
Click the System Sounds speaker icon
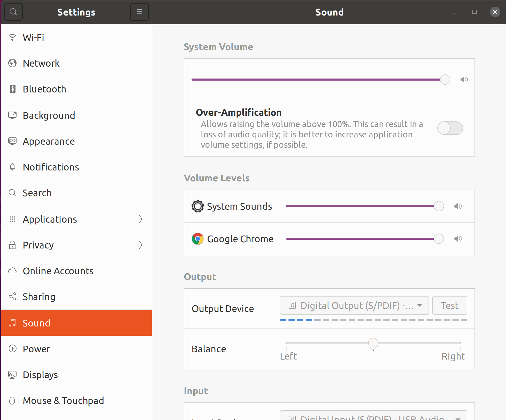pyautogui.click(x=458, y=206)
